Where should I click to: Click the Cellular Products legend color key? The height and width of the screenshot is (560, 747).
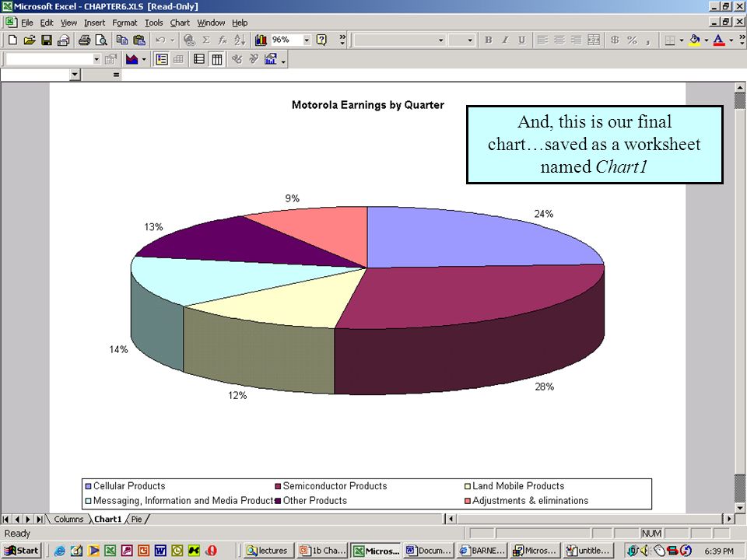tap(88, 486)
